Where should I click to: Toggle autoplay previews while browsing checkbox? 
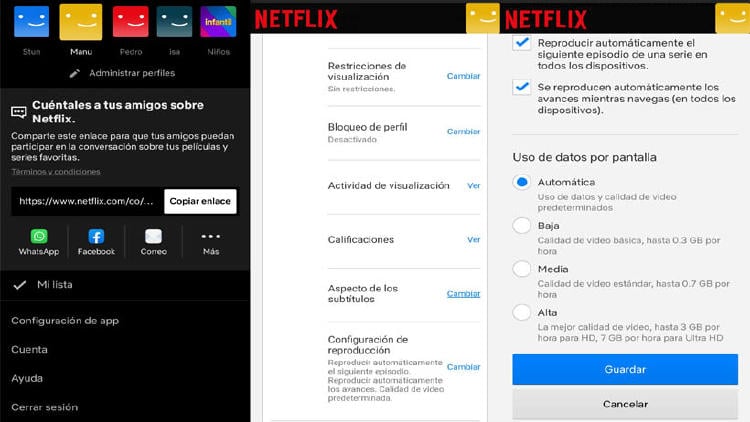tap(521, 88)
